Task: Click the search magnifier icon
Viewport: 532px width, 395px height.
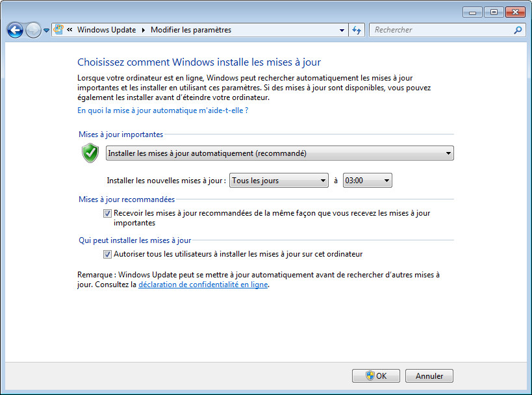Action: (x=518, y=30)
